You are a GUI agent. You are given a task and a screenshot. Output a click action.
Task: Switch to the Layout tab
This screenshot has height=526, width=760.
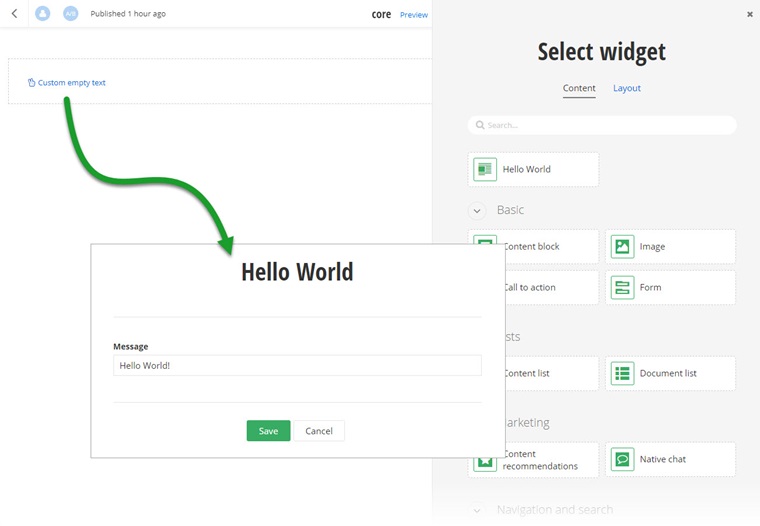coord(627,88)
